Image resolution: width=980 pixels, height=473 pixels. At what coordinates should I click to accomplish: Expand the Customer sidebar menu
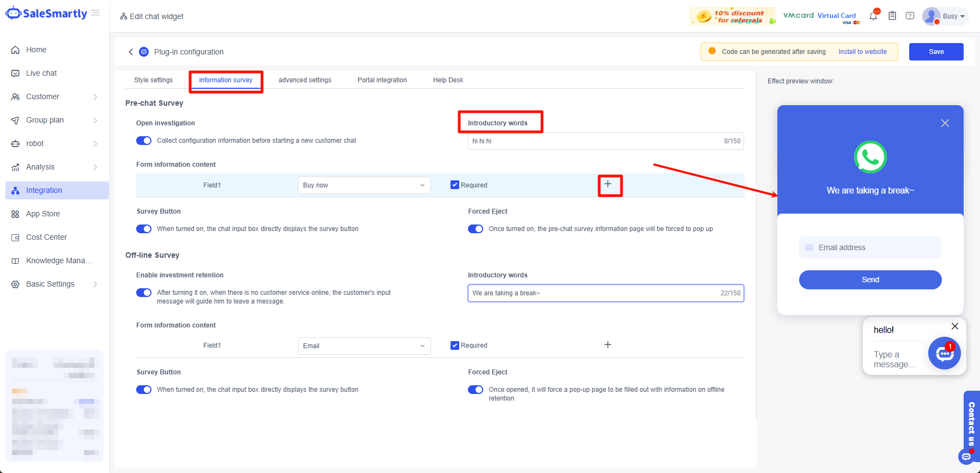pyautogui.click(x=54, y=96)
